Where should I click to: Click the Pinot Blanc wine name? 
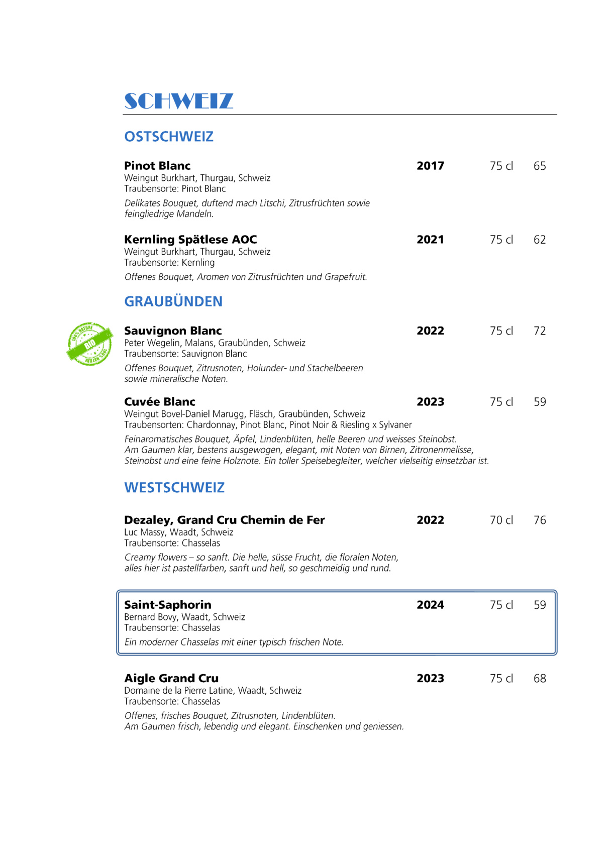pos(157,166)
